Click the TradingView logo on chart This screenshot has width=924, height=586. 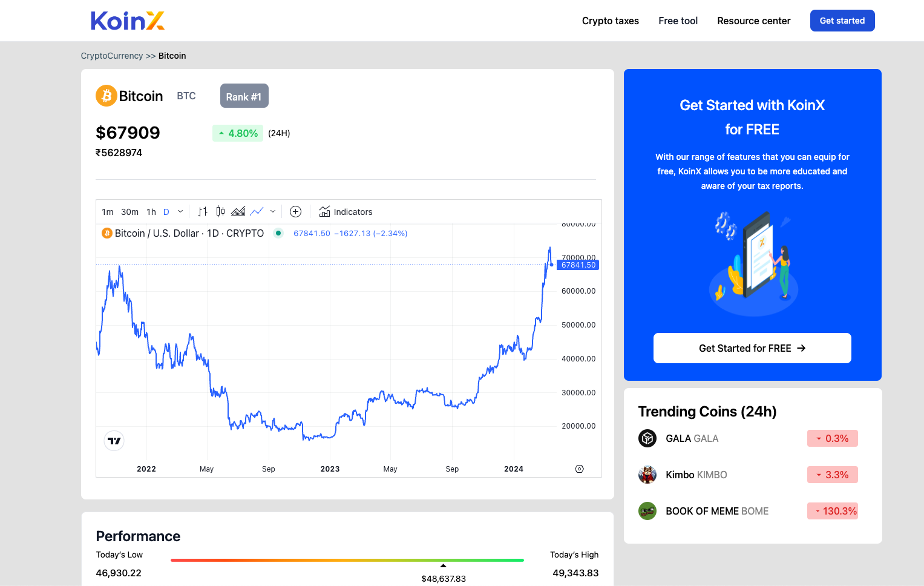point(114,441)
